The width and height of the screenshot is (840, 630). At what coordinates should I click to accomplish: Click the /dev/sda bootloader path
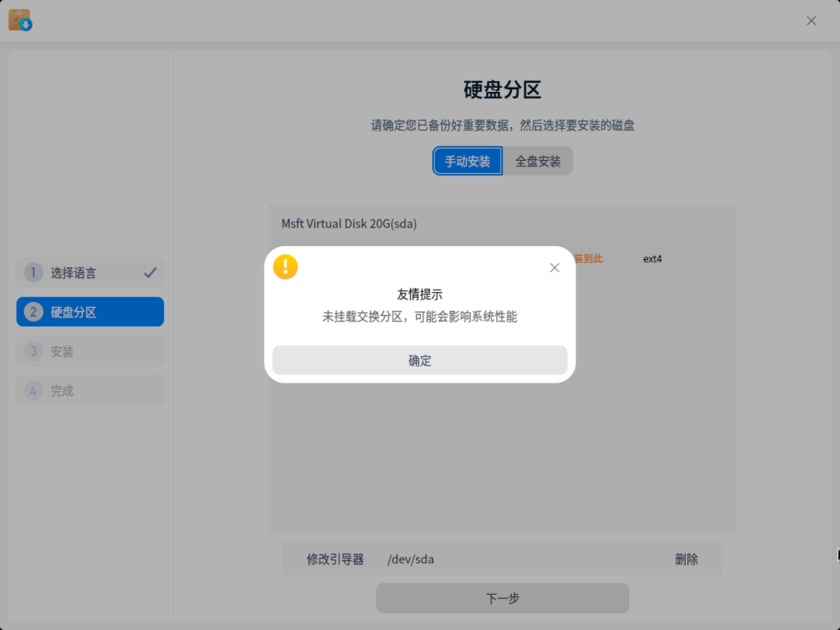(x=411, y=559)
